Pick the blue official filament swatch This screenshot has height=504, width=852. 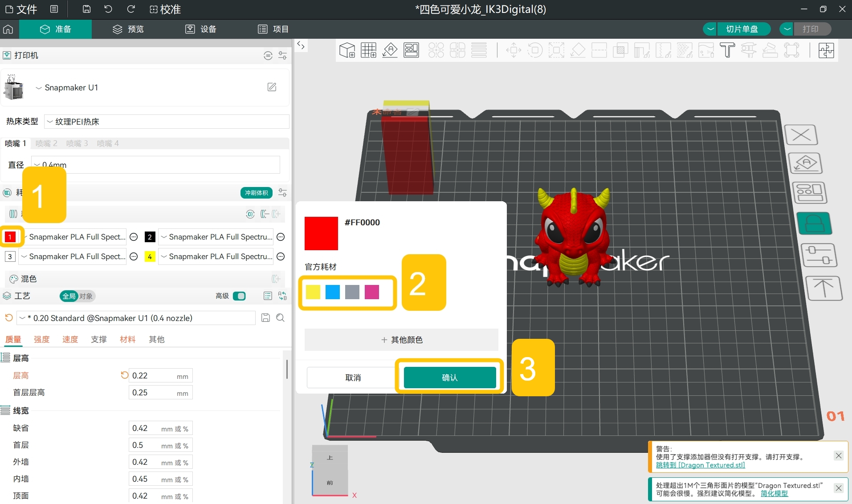tap(333, 292)
